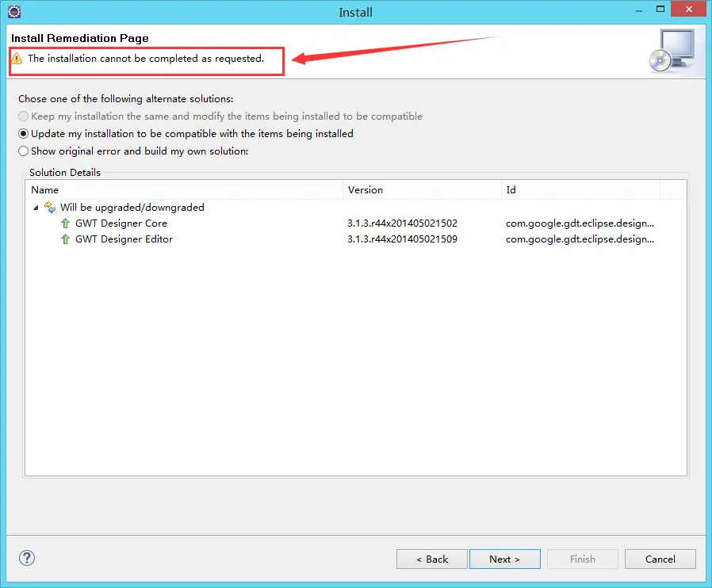The height and width of the screenshot is (588, 712).
Task: Click Id cell of GWT Designer Editor
Action: point(580,239)
